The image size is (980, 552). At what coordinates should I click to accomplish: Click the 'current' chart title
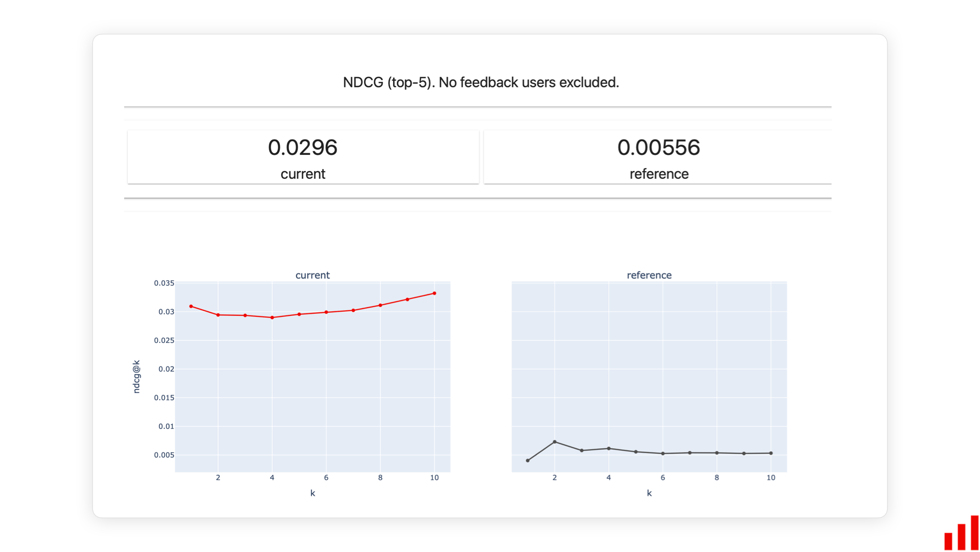coord(312,275)
